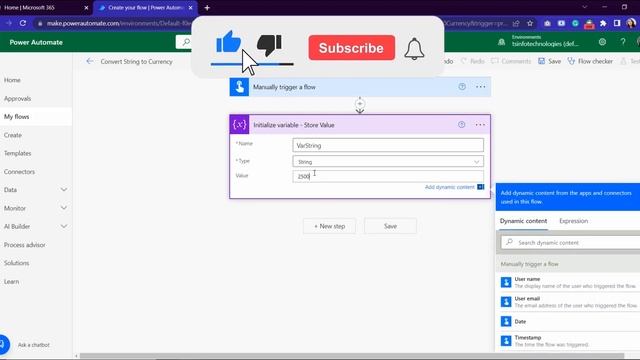640x360 pixels.
Task: Click the red Subscribe button
Action: click(351, 48)
